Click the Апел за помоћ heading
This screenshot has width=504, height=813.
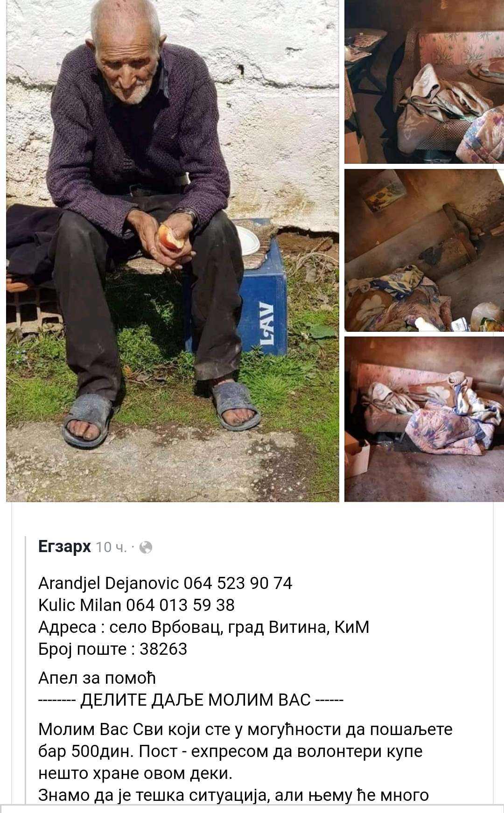(x=97, y=678)
